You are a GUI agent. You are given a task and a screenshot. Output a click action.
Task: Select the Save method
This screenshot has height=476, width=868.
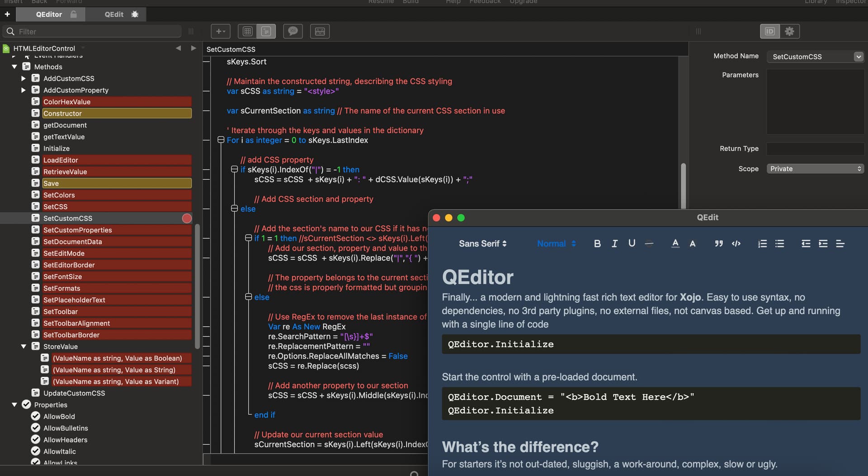(x=117, y=183)
